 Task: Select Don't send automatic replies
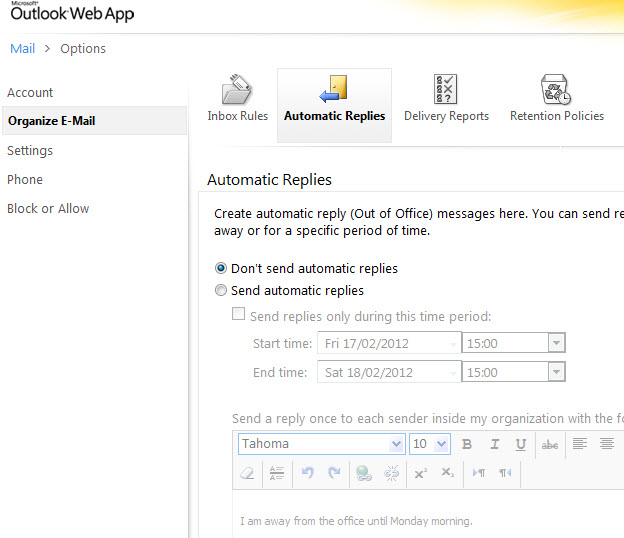(x=221, y=268)
